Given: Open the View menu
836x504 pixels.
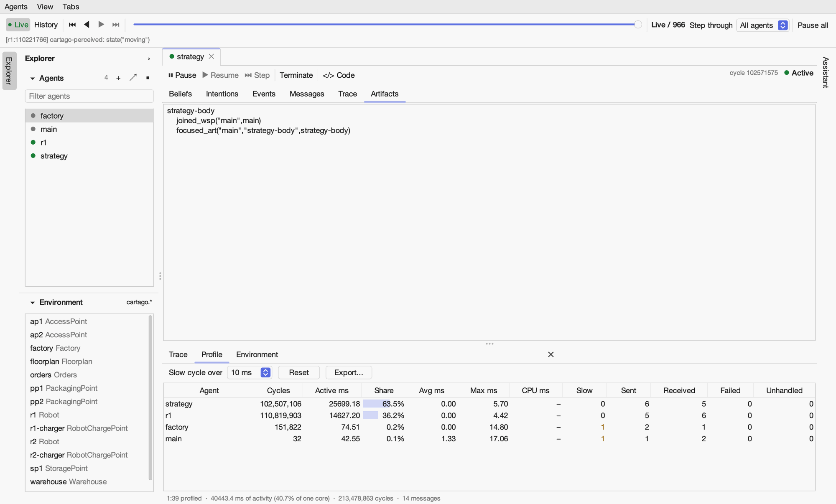Looking at the screenshot, I should tap(45, 7).
